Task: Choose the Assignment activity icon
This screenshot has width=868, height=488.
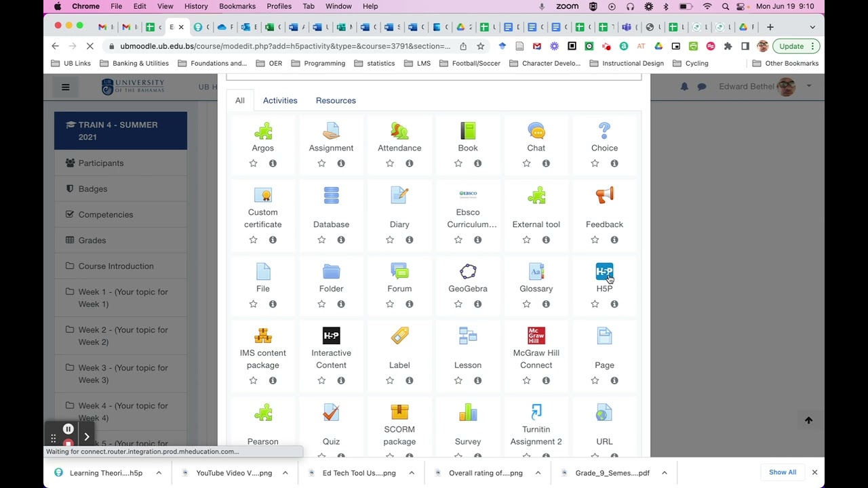Action: pyautogui.click(x=331, y=131)
